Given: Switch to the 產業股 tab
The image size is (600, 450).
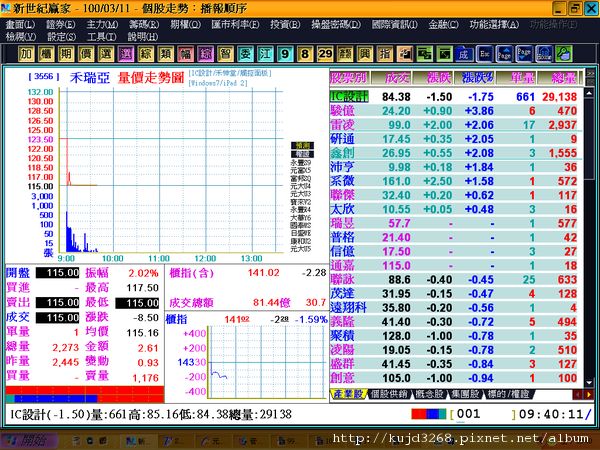Looking at the screenshot, I should coord(348,394).
